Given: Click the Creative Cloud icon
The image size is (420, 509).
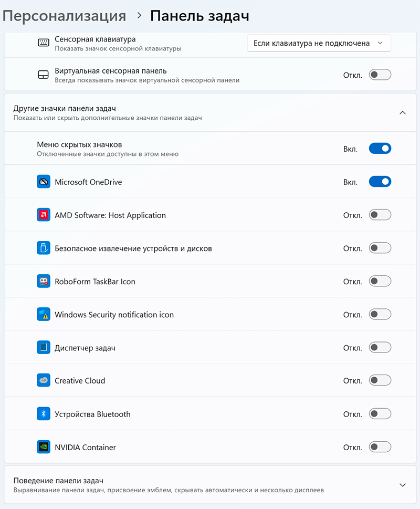Looking at the screenshot, I should [x=43, y=381].
